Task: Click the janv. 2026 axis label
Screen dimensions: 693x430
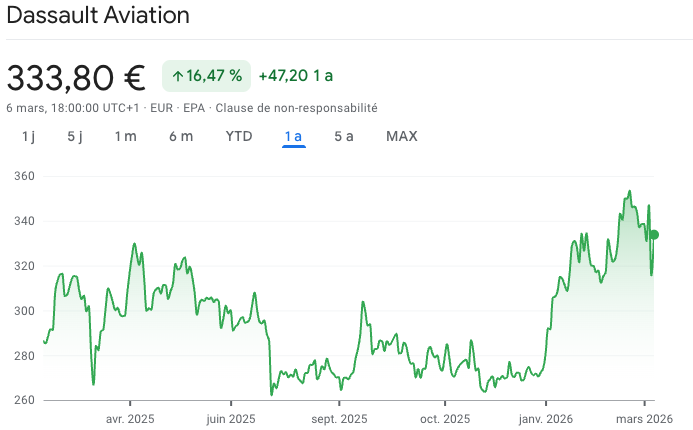Action: [546, 419]
